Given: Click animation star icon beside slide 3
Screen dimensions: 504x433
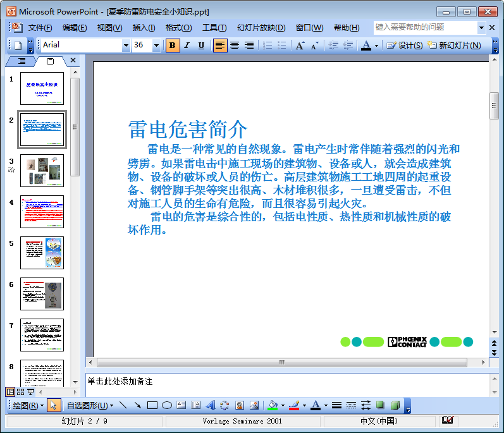Looking at the screenshot, I should (x=11, y=170).
